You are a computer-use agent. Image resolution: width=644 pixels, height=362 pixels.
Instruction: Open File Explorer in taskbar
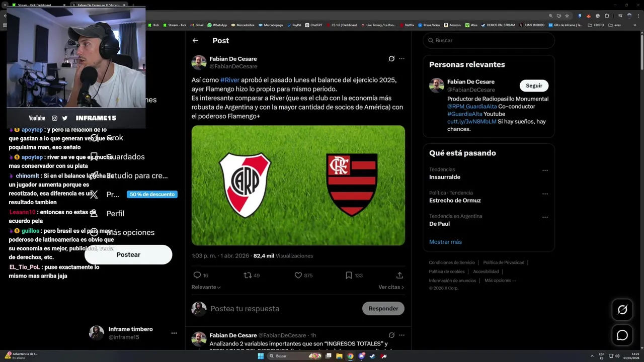point(339,356)
